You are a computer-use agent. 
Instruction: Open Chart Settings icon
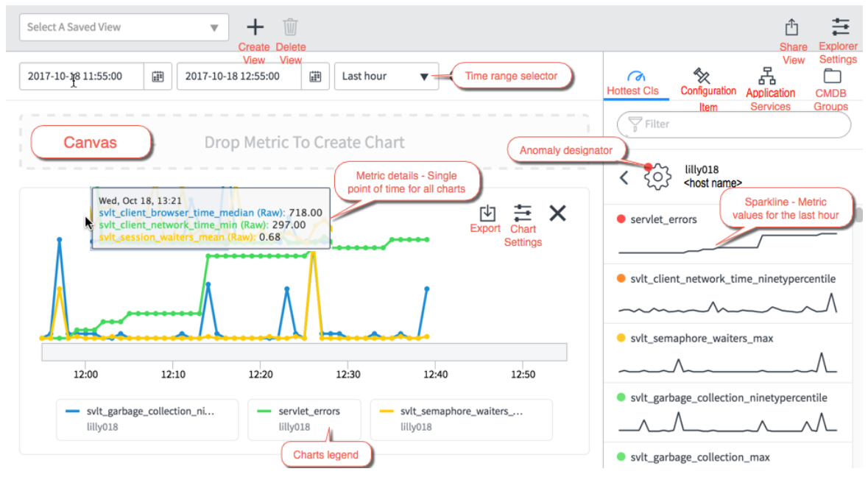pyautogui.click(x=523, y=213)
